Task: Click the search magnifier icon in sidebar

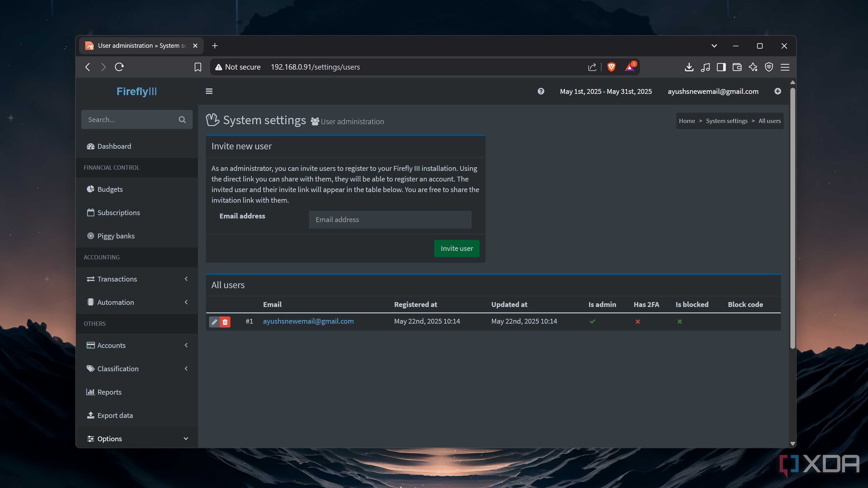Action: click(182, 120)
